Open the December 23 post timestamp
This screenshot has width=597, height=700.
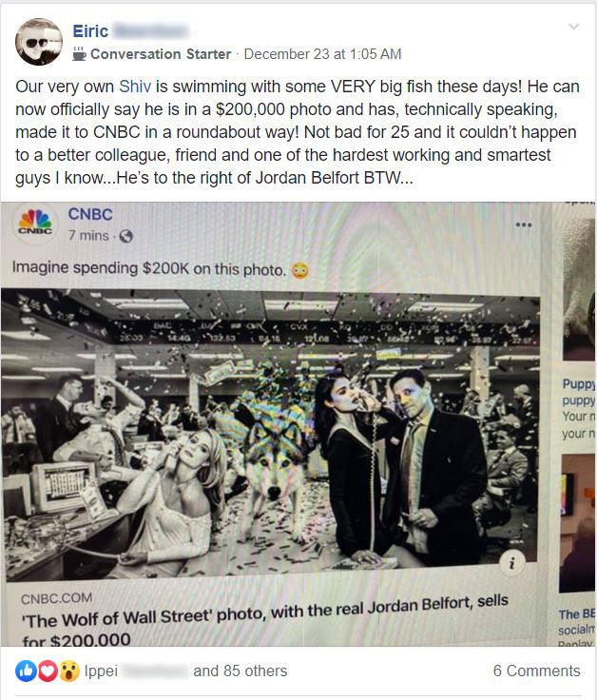pyautogui.click(x=322, y=54)
